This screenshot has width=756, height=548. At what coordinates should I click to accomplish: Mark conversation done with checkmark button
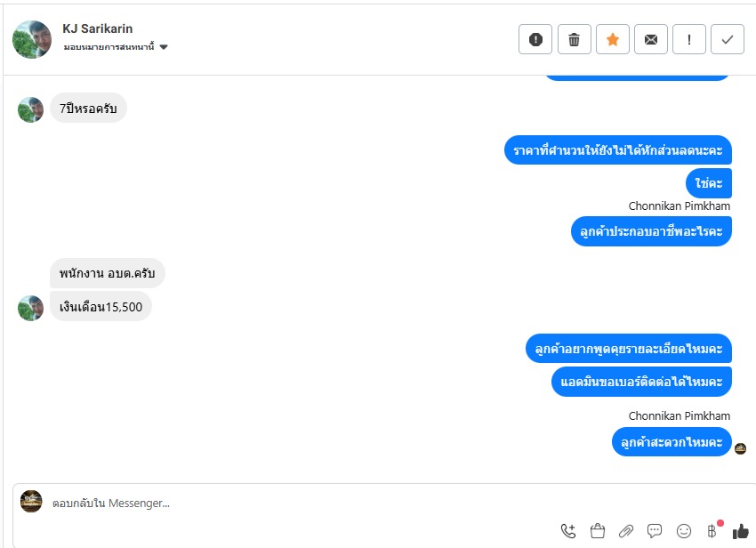click(x=727, y=39)
